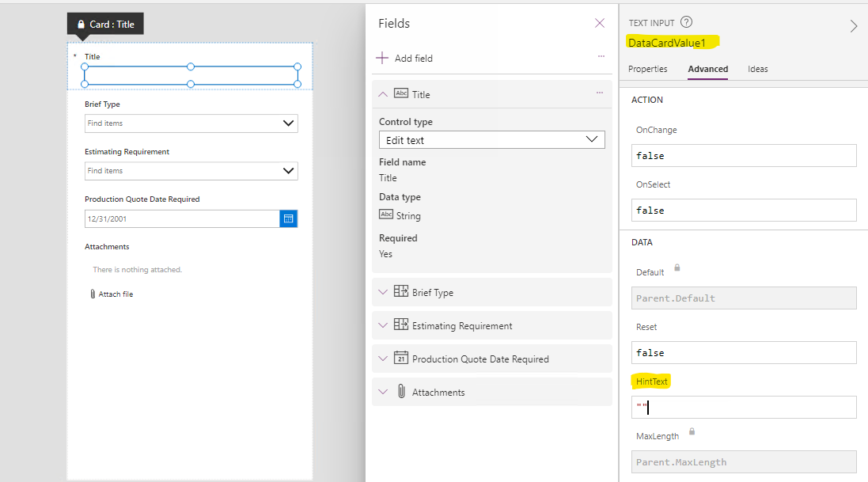Collapse the Title field section
The image size is (868, 482).
coord(384,93)
